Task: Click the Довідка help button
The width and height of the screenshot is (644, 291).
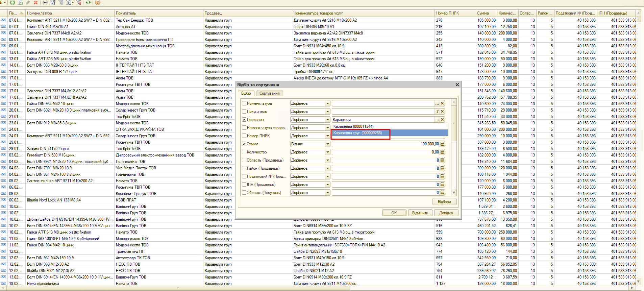Action: [x=446, y=213]
